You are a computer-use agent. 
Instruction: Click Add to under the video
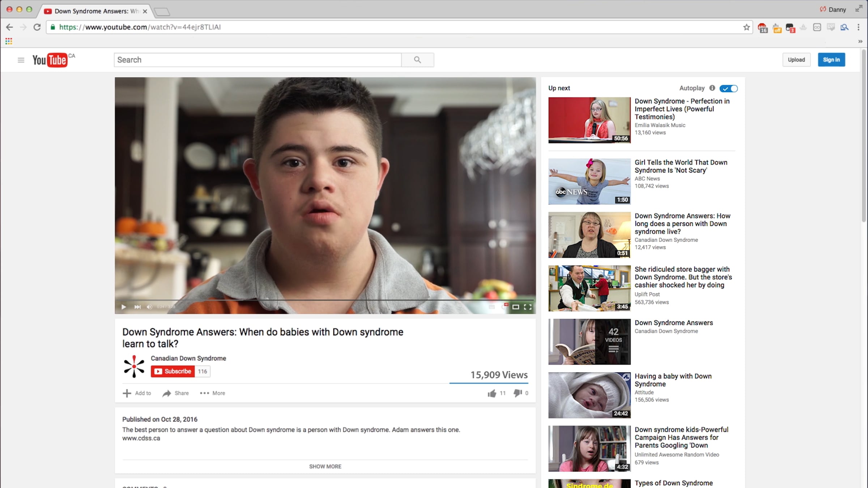pos(137,393)
